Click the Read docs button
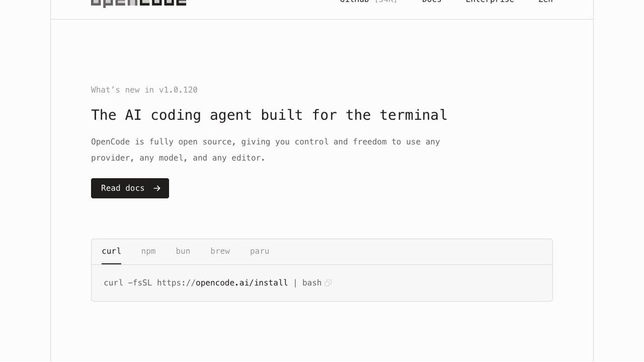The image size is (644, 362). [x=130, y=188]
